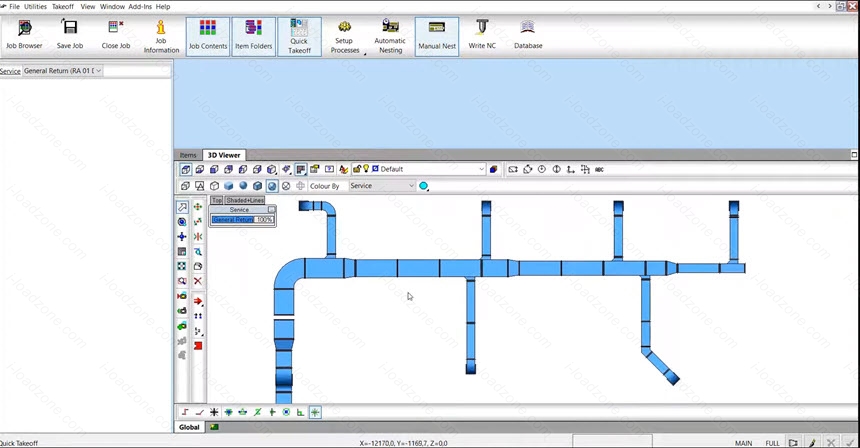Screen dimensions: 860x448
Task: Open the Job Browser
Action: (x=24, y=35)
